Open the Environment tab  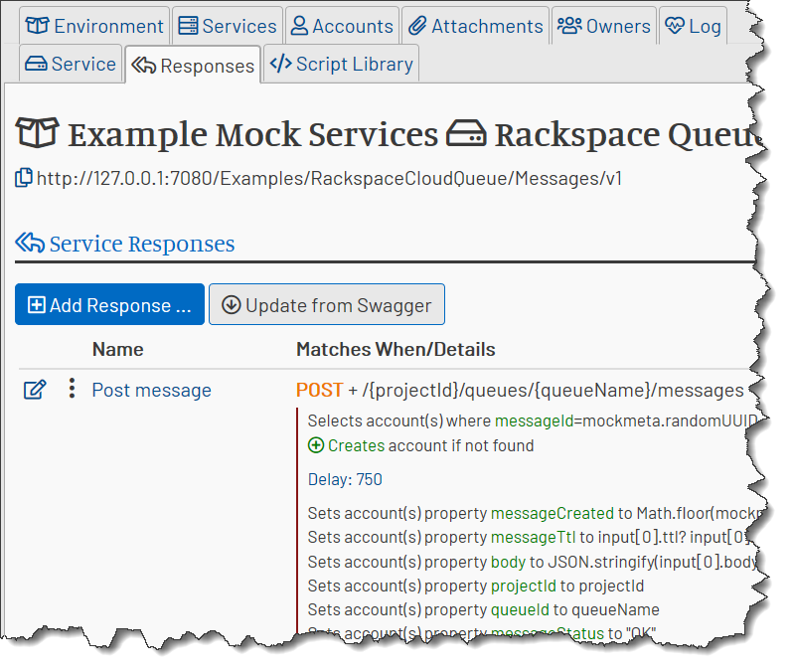pos(94,26)
